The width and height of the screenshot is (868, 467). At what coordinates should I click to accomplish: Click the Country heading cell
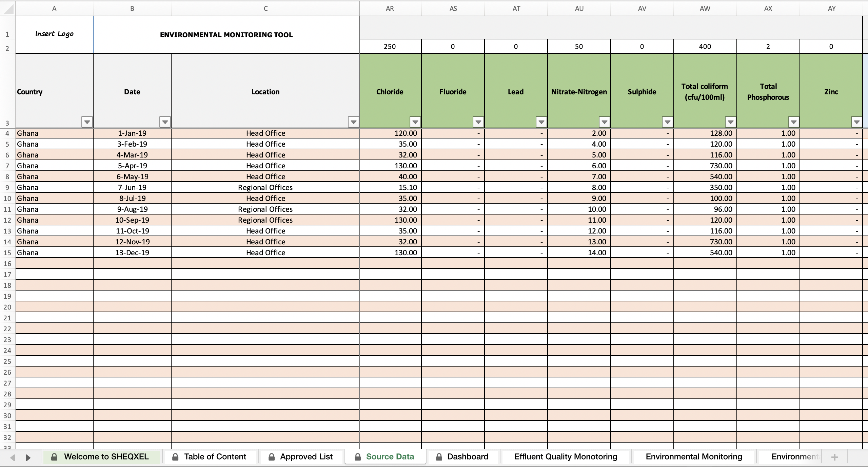click(x=54, y=91)
